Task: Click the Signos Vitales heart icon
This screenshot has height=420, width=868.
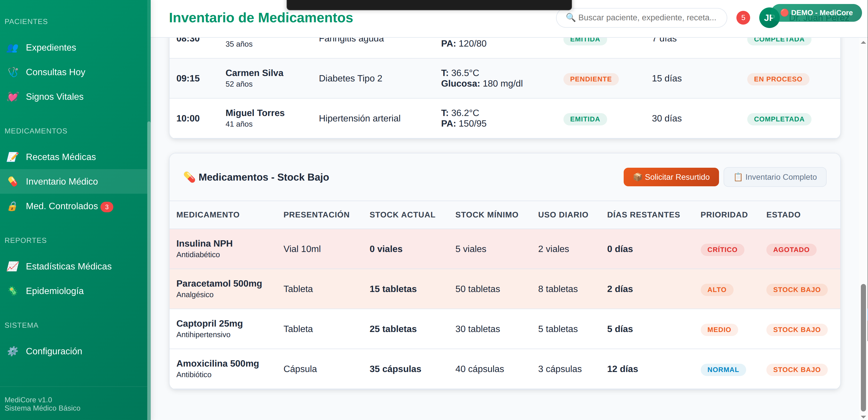Action: click(13, 97)
